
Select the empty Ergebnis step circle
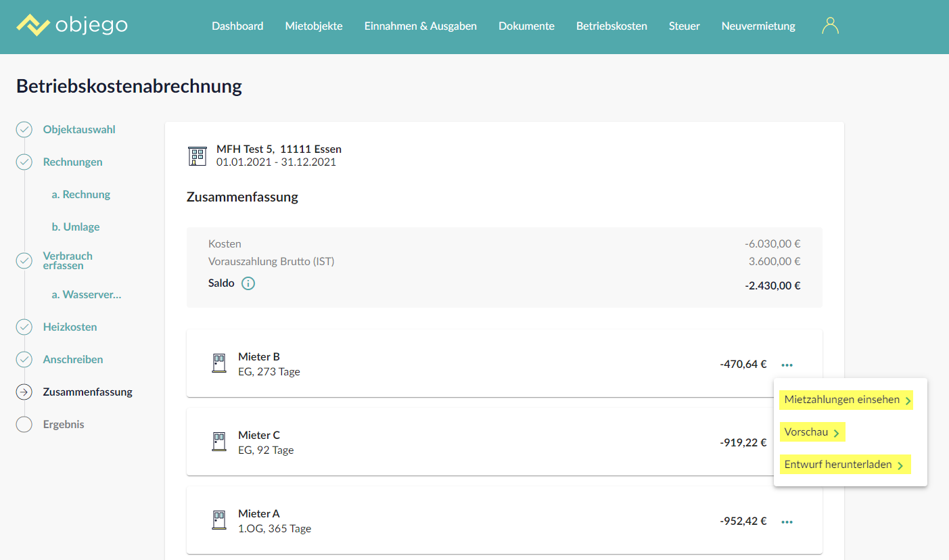(x=24, y=425)
